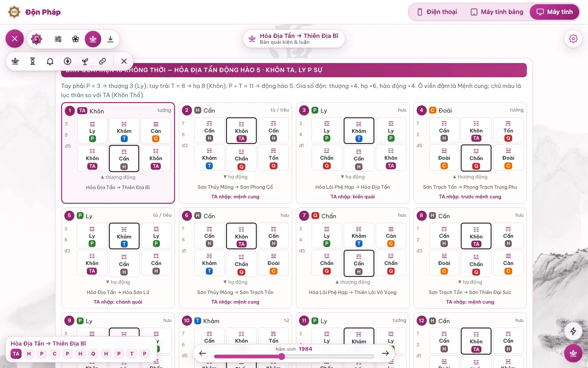
Task: Click "TA nhập: trước mệnh cung" text
Action: pyautogui.click(x=470, y=197)
